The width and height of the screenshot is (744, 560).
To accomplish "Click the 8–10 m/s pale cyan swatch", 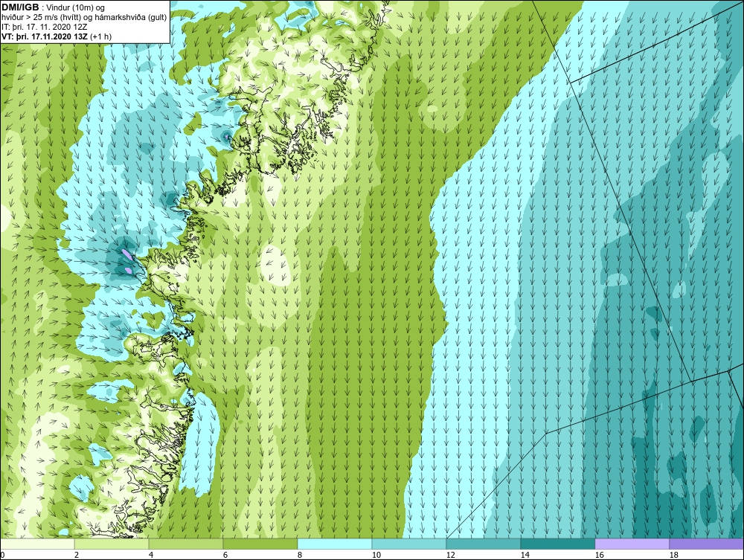I will (x=335, y=544).
